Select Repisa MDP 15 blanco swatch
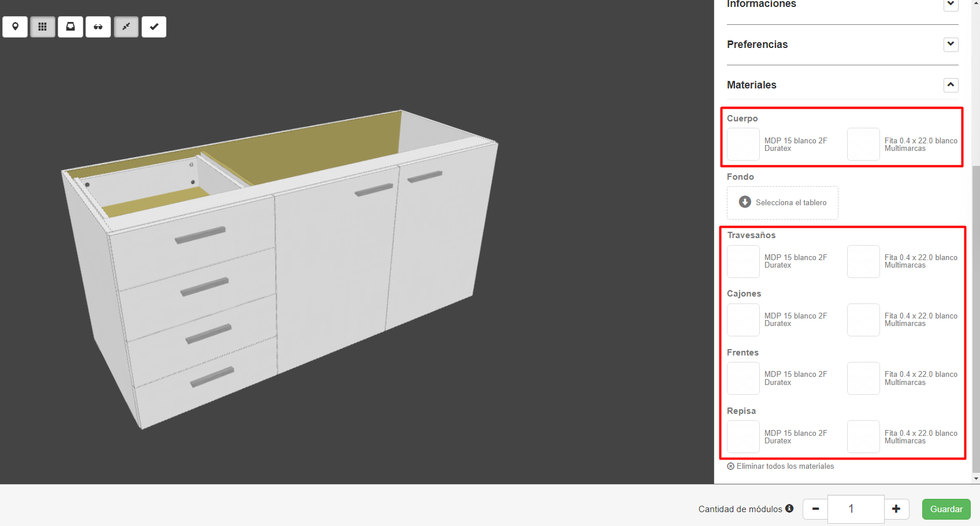 coord(743,436)
